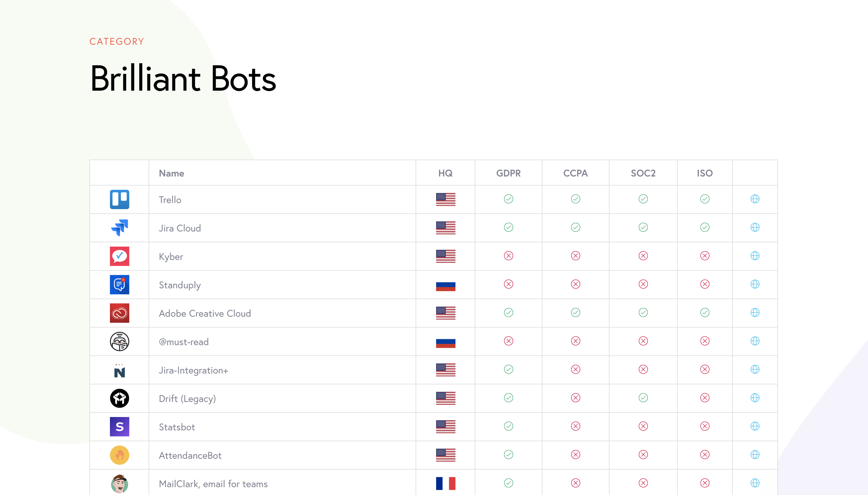Select the Jira Cloud logo

[x=120, y=228]
